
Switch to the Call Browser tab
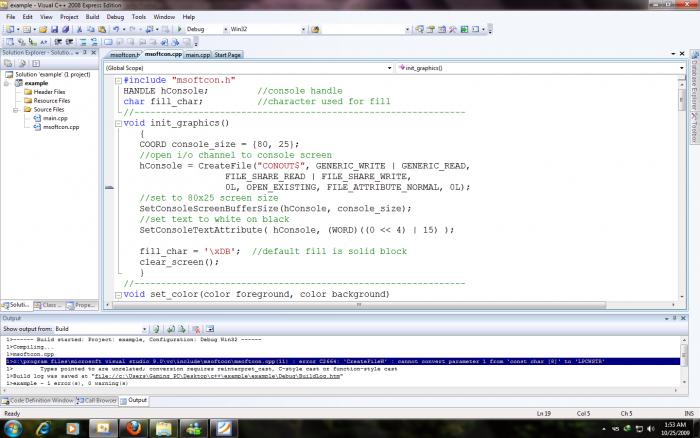(99, 400)
